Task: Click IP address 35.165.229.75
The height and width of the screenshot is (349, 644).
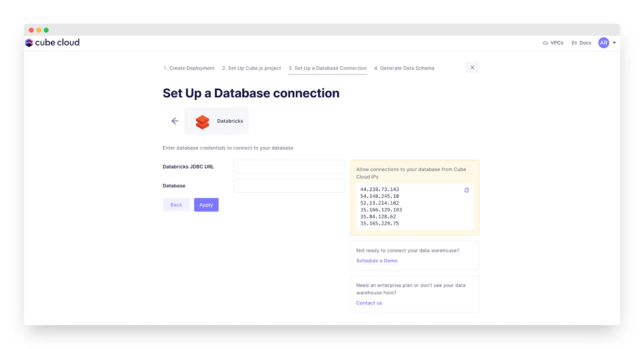Action: pos(380,224)
